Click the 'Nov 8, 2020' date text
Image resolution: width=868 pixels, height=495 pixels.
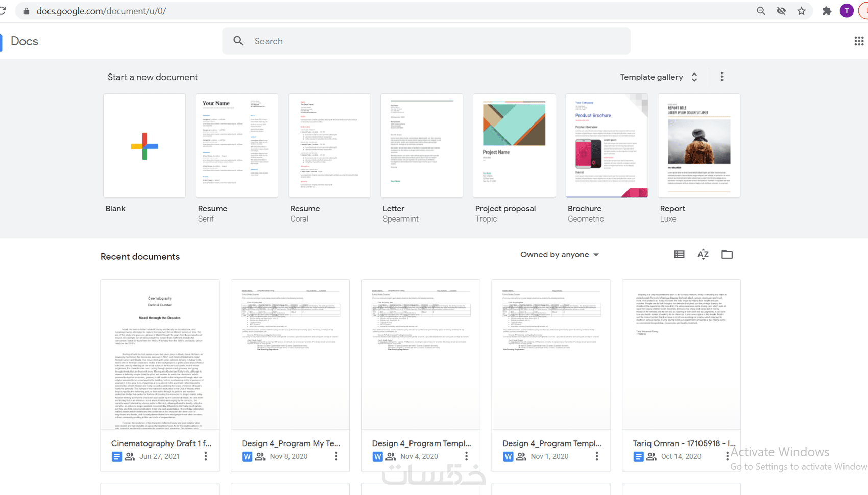(x=288, y=457)
